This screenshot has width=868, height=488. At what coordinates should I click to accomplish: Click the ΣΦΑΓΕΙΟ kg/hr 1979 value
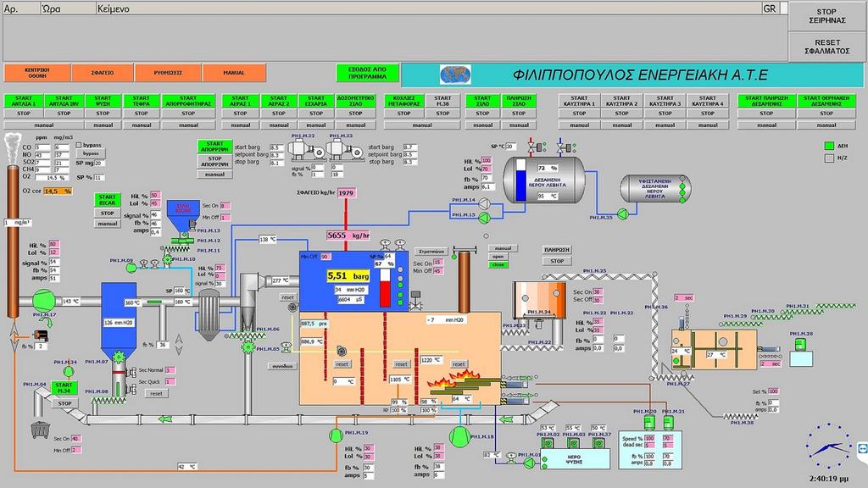tap(346, 193)
